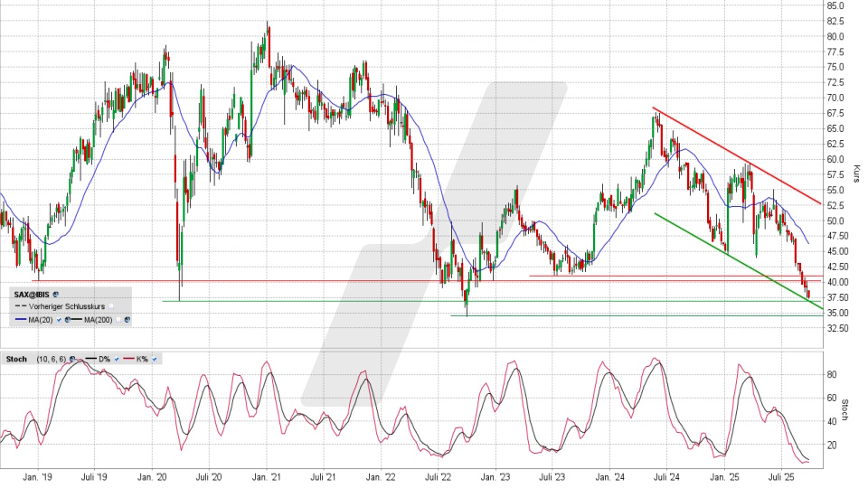
Task: Select the Jan. '22 date label
Action: click(382, 477)
